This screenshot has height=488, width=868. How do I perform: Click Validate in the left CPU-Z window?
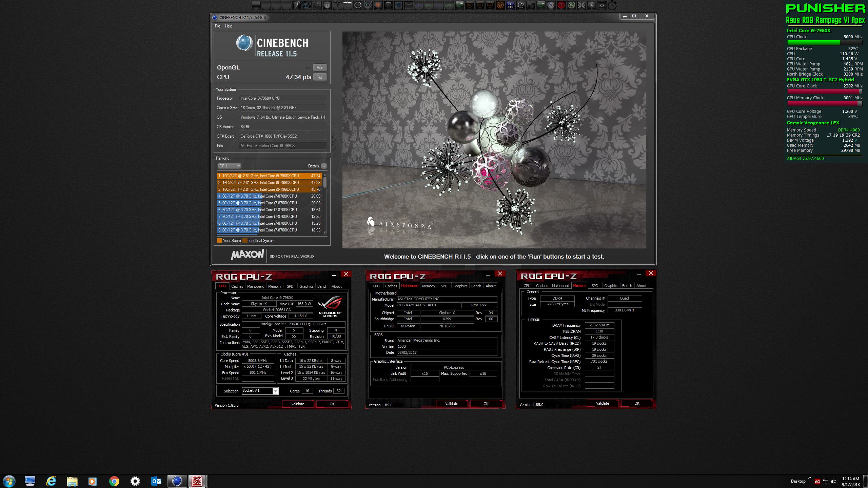298,404
